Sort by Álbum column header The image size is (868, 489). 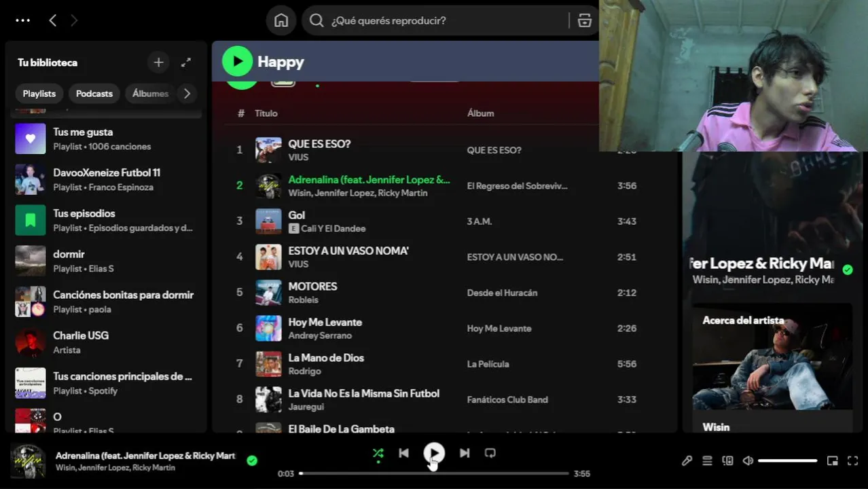(480, 113)
